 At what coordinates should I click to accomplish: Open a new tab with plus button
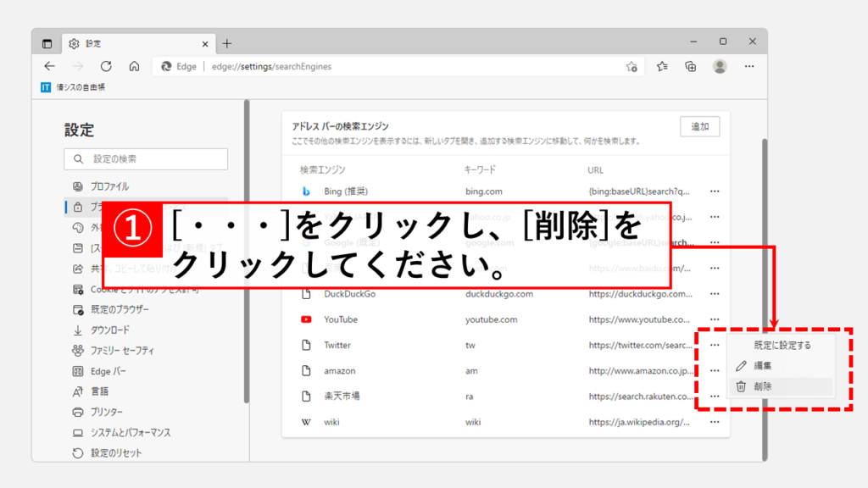coord(227,43)
